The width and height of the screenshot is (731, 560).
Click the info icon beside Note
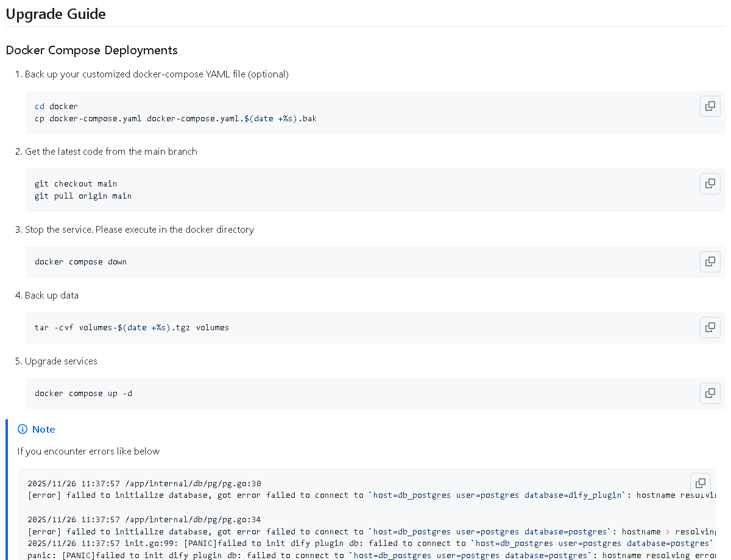click(23, 430)
